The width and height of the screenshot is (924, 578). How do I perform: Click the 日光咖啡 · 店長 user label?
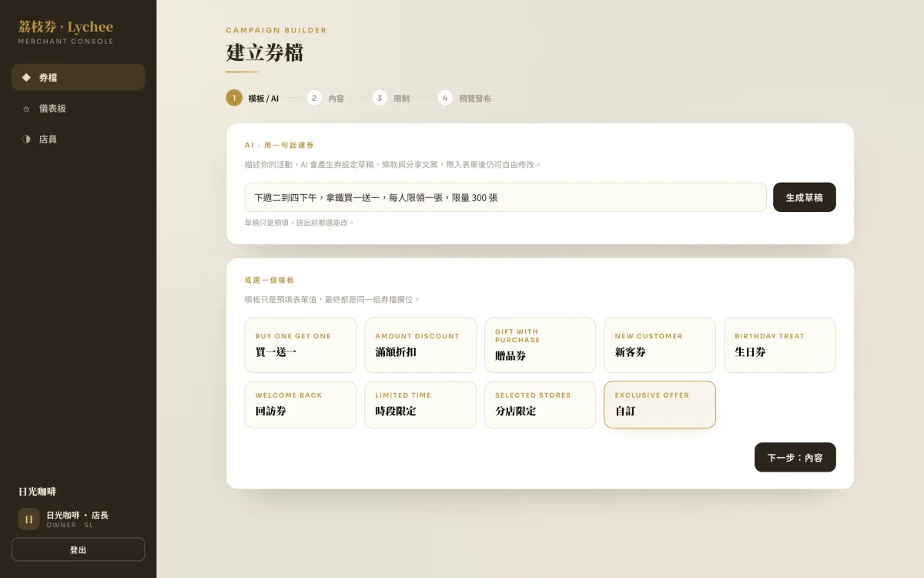[77, 515]
